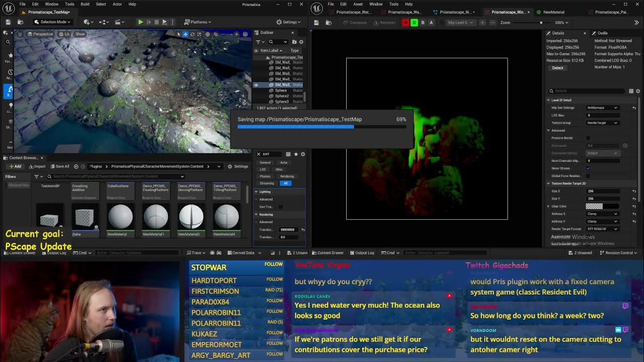Toggle visibility eye for selected SM_Wall actor

point(256,85)
